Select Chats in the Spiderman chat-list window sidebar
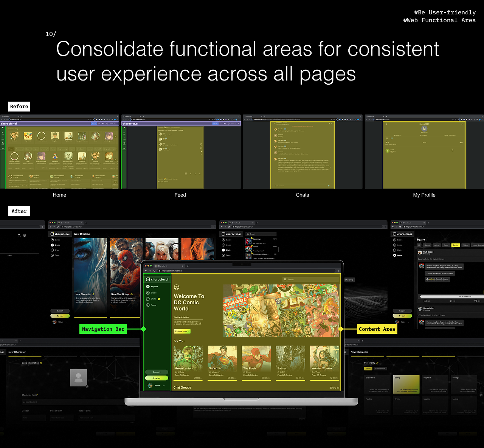This screenshot has height=448, width=484. pos(226,250)
